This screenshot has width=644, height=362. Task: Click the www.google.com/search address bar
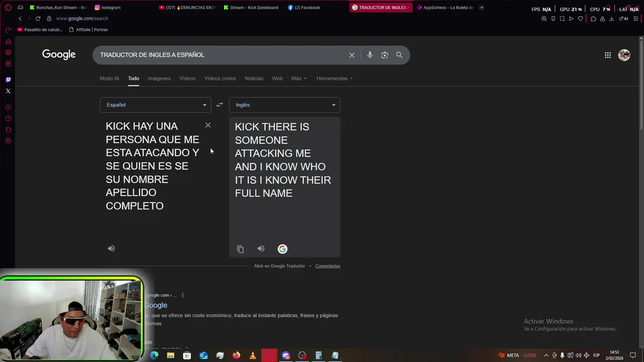tap(82, 19)
